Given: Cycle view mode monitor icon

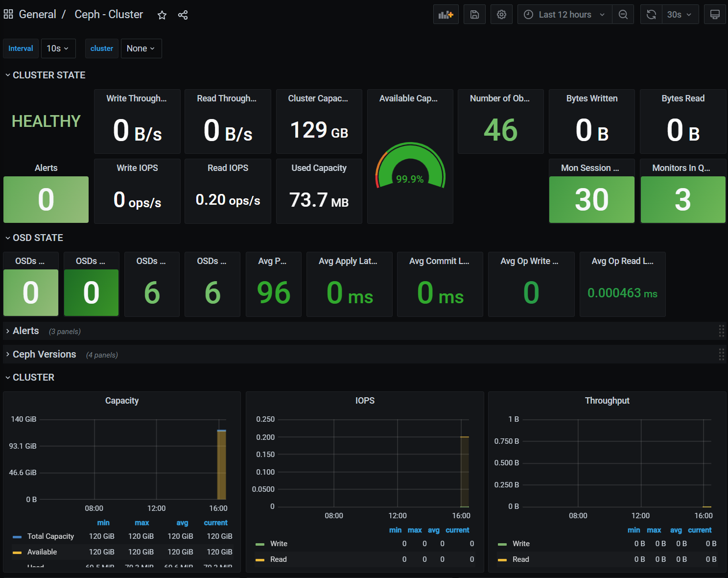Looking at the screenshot, I should [715, 15].
